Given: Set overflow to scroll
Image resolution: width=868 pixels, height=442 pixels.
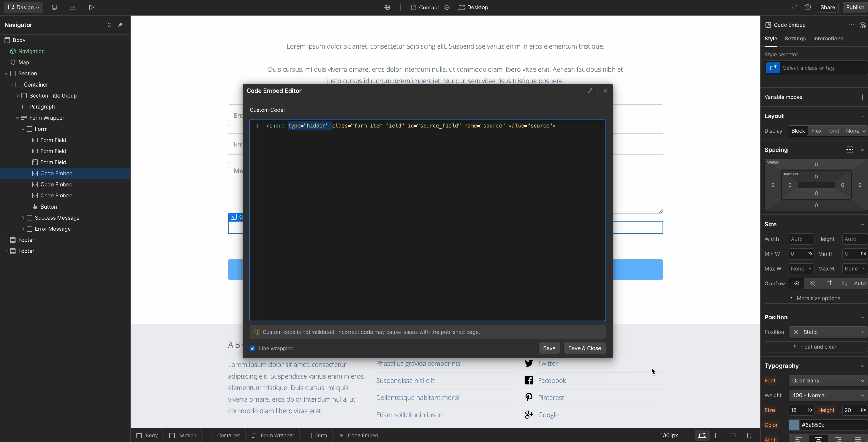Looking at the screenshot, I should pos(844,283).
